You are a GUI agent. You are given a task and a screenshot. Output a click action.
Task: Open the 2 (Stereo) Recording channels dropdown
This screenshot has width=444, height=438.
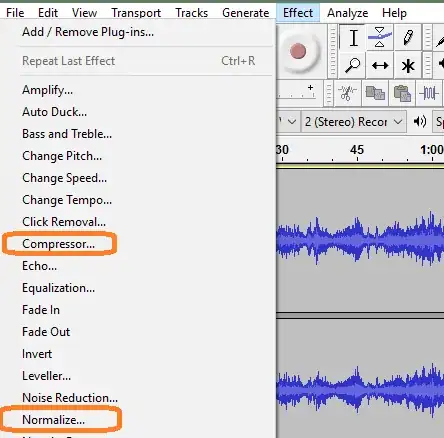pos(354,122)
